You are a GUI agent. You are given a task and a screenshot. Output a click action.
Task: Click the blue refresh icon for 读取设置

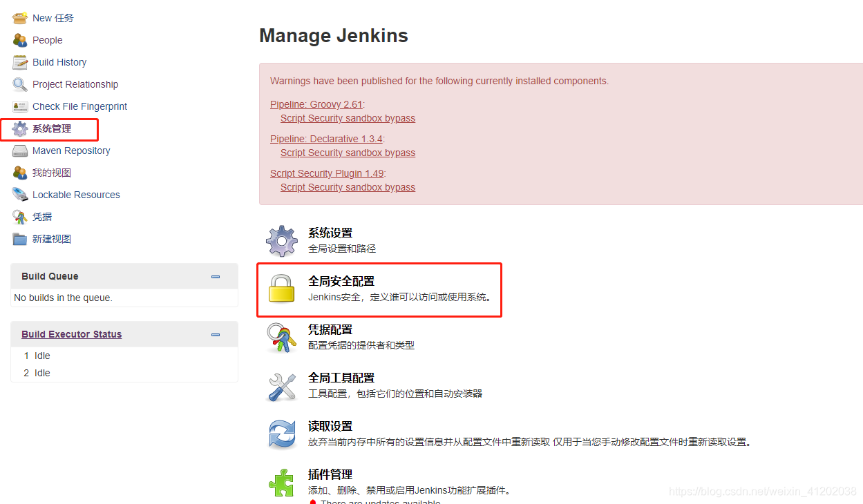point(282,434)
